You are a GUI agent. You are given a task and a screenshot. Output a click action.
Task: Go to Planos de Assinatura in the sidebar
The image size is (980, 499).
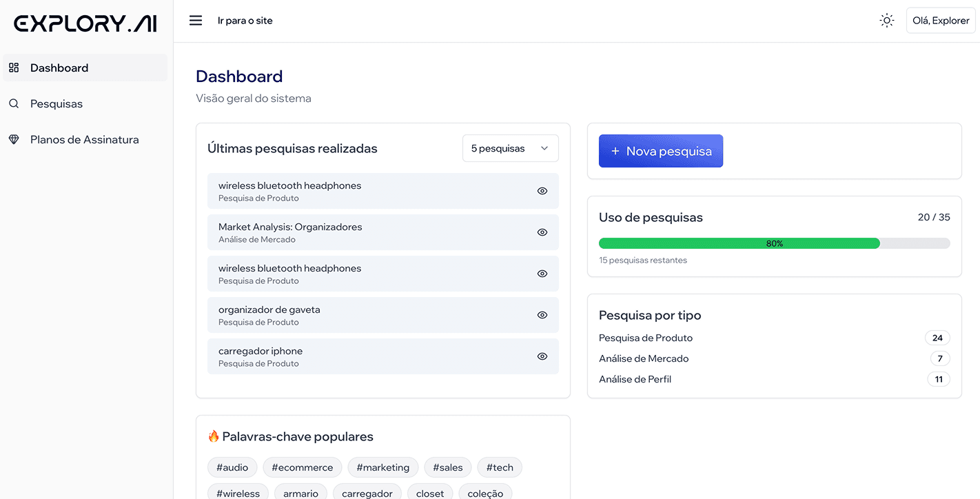tap(84, 139)
